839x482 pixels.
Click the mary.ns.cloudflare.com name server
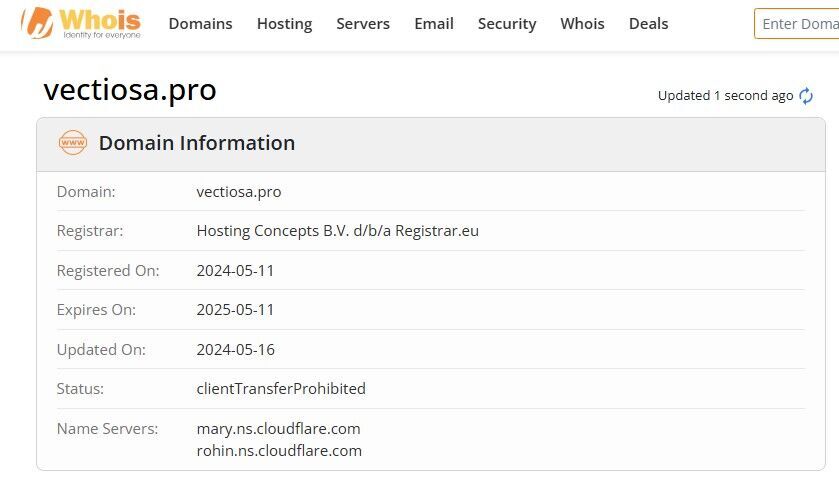click(278, 429)
